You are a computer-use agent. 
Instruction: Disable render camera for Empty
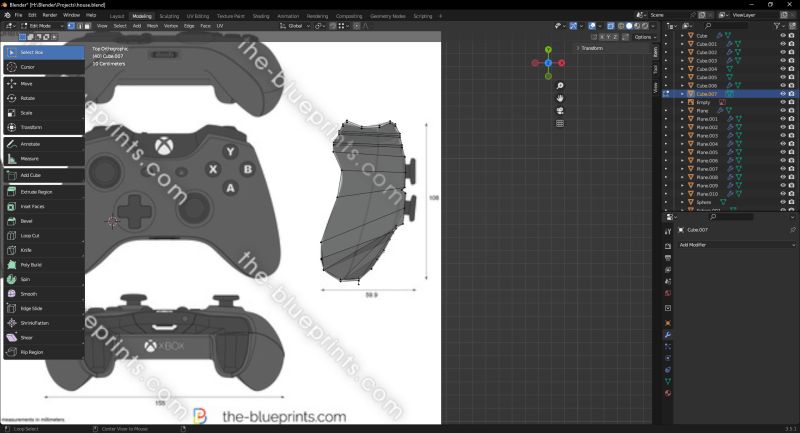click(x=792, y=103)
